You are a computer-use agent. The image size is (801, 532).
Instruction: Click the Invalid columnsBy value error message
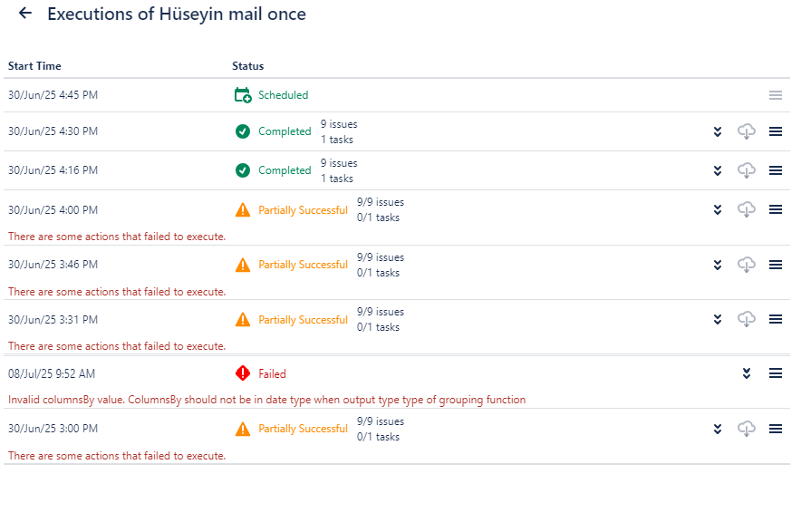(x=266, y=400)
